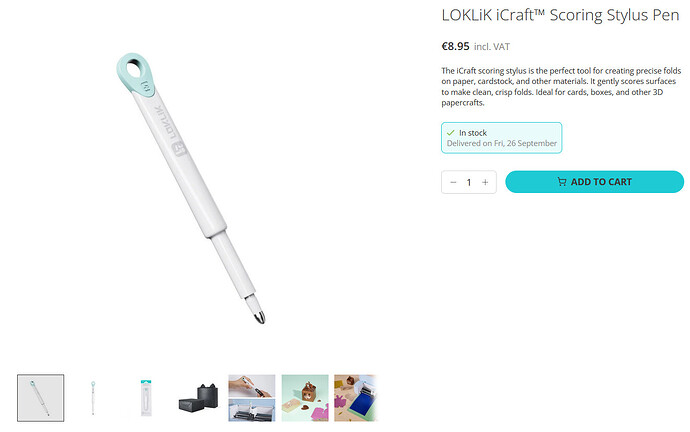Click the main stylus product image
690x432 pixels.
(x=191, y=188)
